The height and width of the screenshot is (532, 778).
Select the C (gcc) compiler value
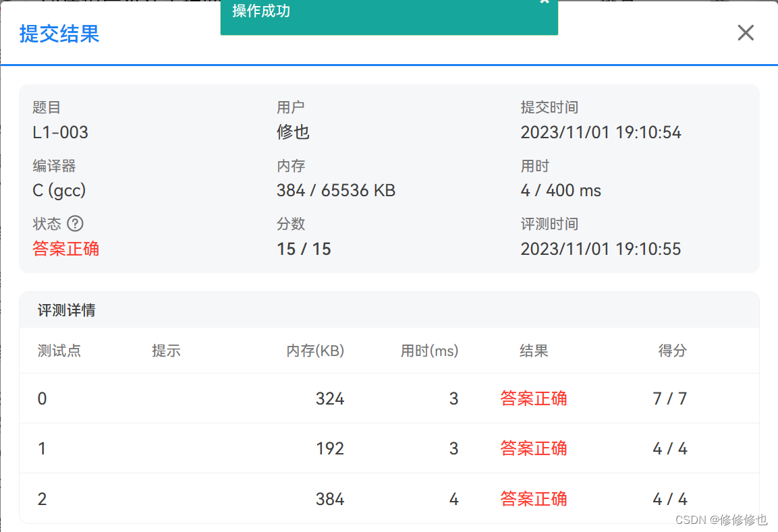(59, 191)
